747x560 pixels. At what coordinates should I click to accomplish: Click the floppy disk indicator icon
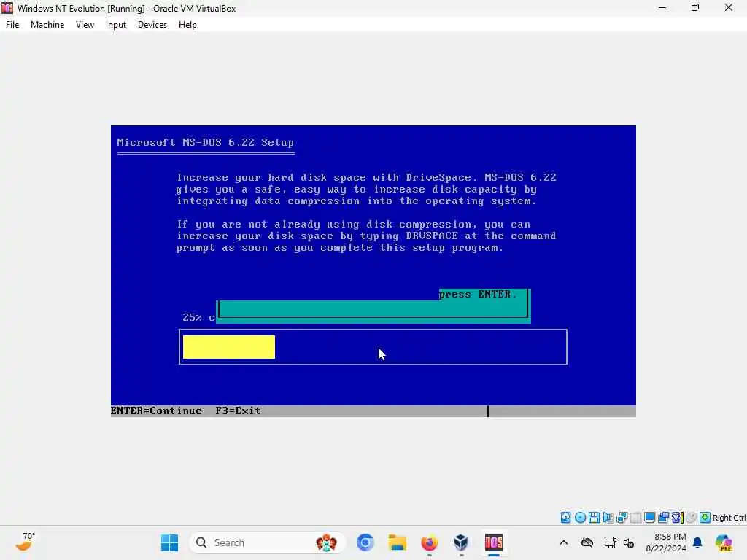(594, 517)
